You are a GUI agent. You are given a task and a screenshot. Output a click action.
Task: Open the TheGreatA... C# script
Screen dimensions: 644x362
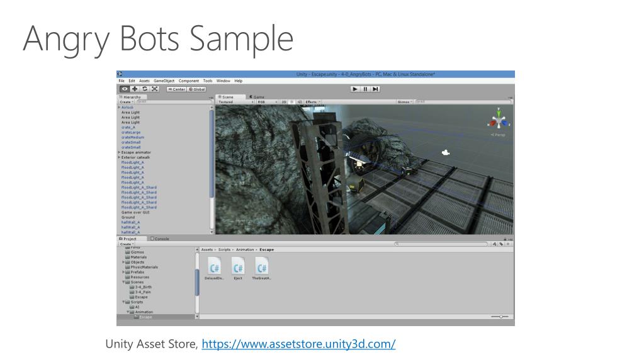point(262,266)
